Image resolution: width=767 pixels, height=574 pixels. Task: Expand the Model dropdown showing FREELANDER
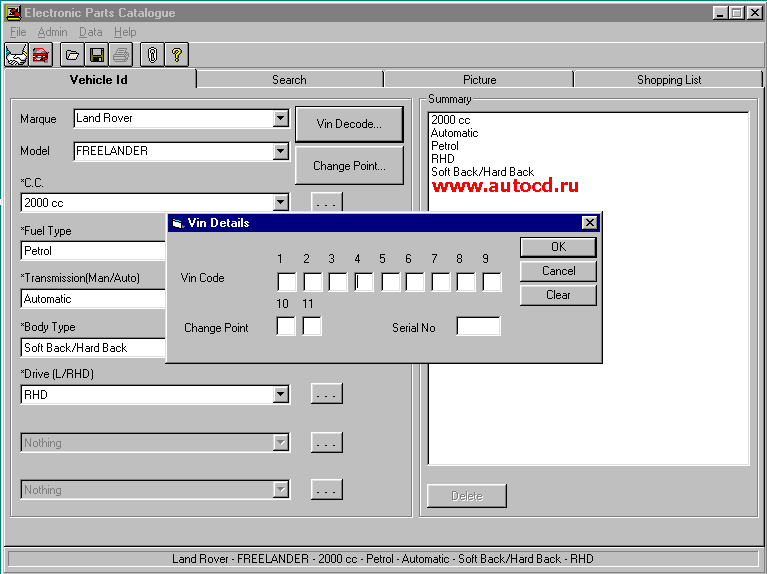tap(280, 151)
